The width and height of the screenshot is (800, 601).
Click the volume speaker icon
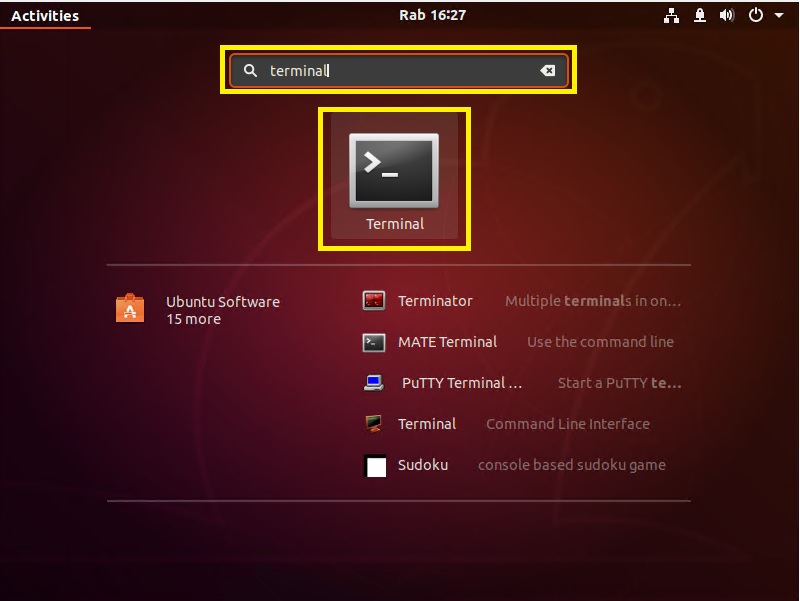726,15
